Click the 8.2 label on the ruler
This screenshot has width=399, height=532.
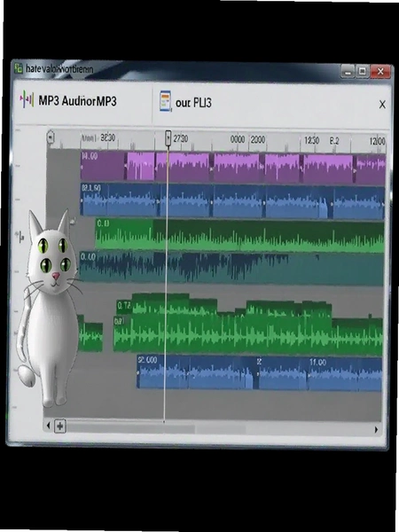(x=334, y=140)
